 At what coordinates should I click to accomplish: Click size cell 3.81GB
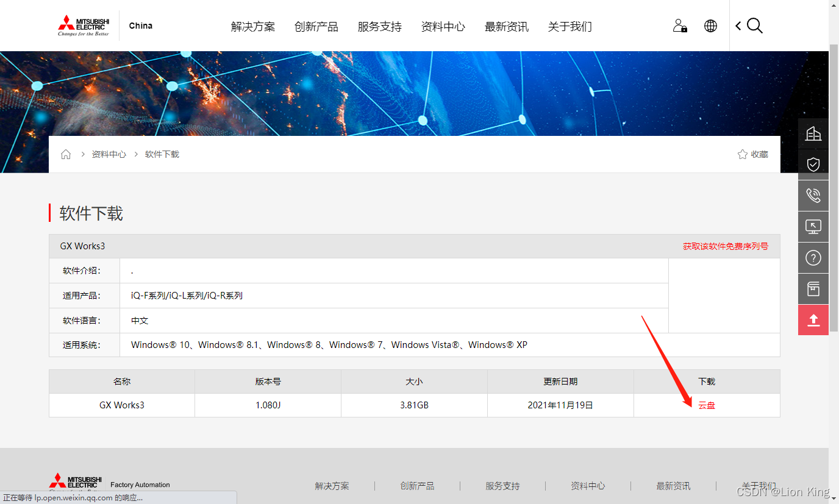point(415,405)
